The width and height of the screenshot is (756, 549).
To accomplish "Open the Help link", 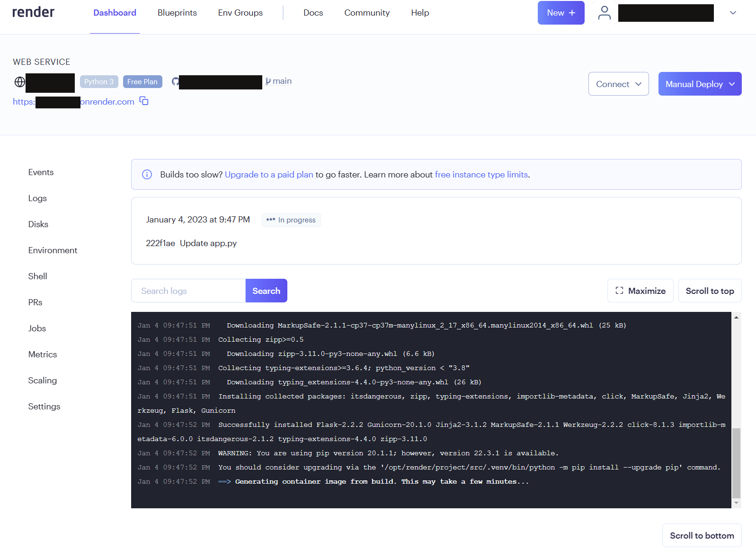I will 420,13.
